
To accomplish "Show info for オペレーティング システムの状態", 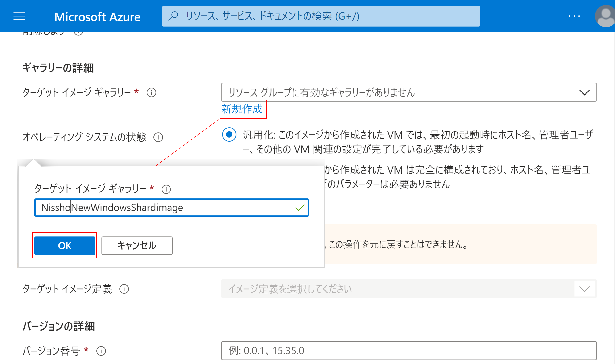I will click(158, 137).
